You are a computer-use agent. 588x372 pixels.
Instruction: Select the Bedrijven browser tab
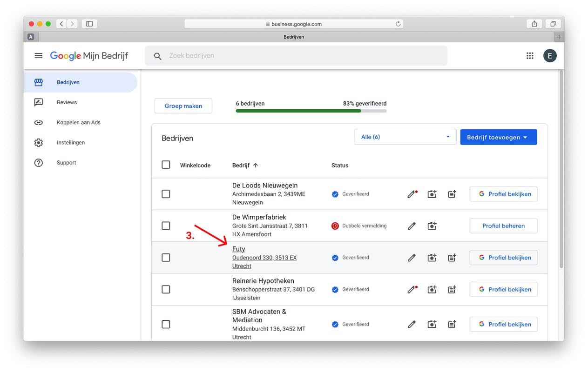(294, 37)
